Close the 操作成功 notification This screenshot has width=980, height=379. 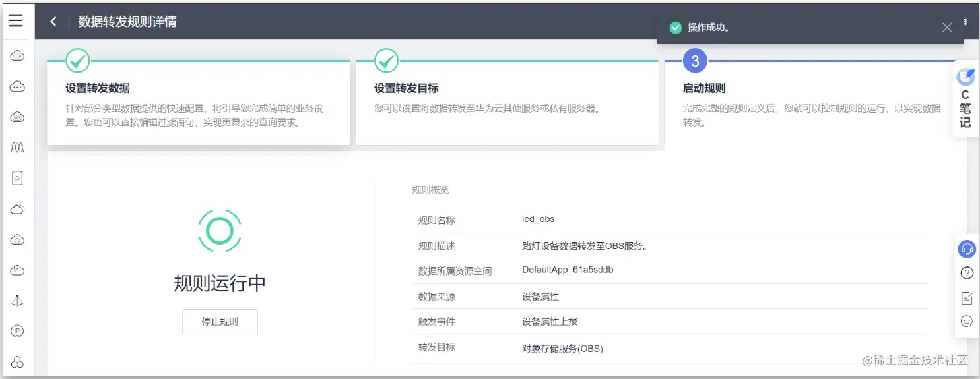(947, 28)
